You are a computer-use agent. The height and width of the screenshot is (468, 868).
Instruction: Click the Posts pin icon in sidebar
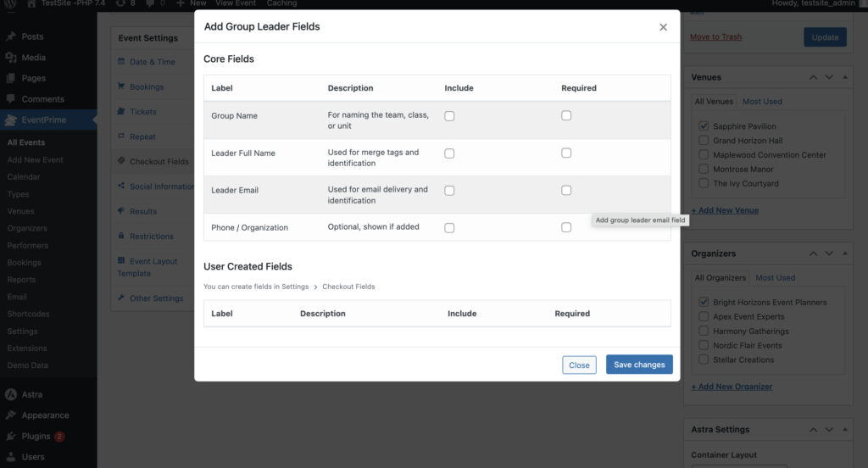[11, 36]
